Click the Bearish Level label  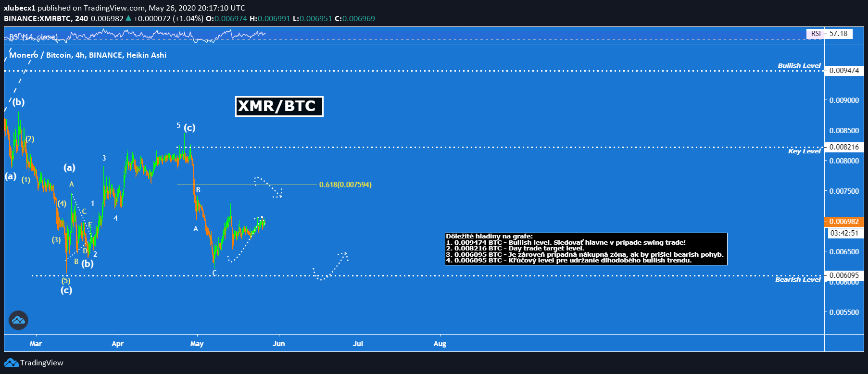point(797,280)
